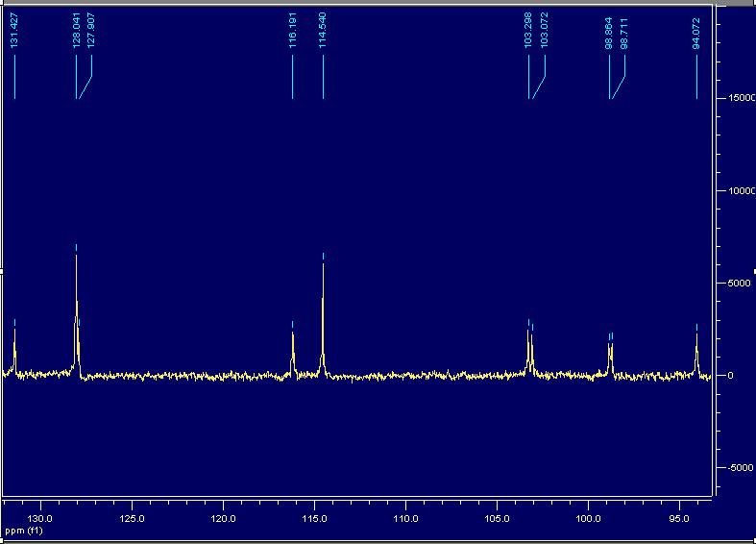Click the 105.0 tick label on ppm axis
Screen dimensions: 756x544
pos(497,519)
